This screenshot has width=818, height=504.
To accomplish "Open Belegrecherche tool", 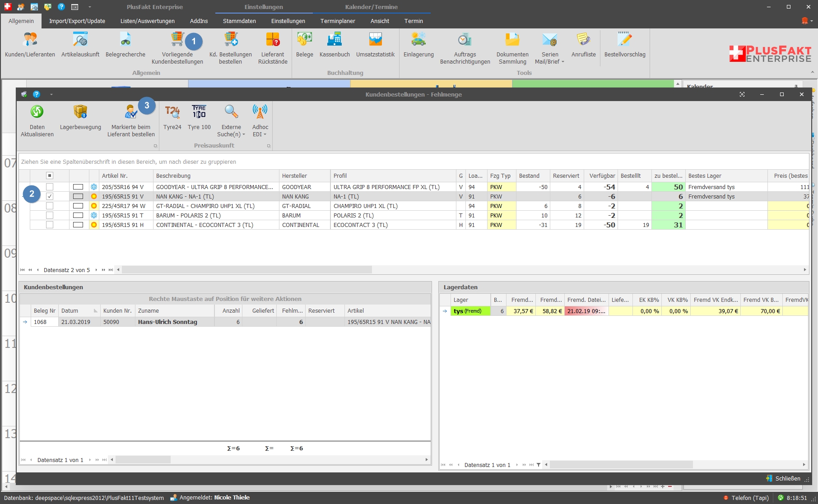I will tap(125, 45).
